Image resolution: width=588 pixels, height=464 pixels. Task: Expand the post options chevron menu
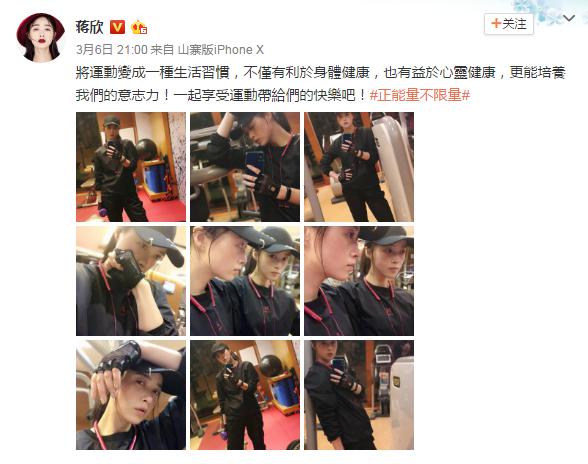(569, 18)
